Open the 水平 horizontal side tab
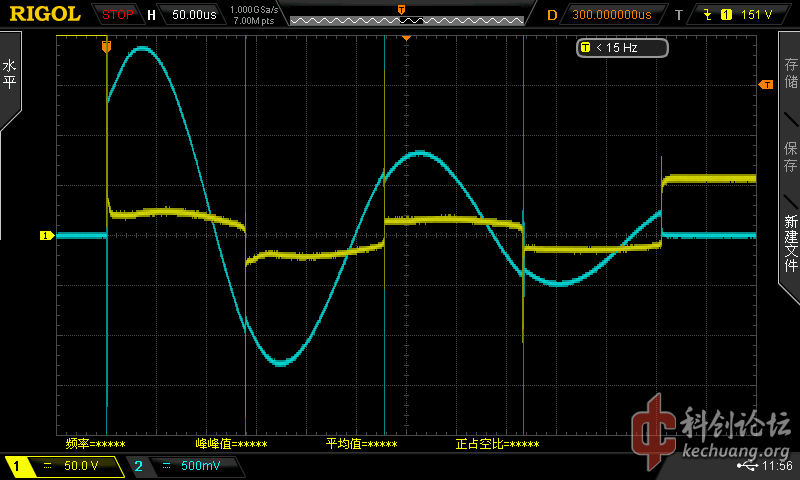The width and height of the screenshot is (800, 480). (9, 75)
